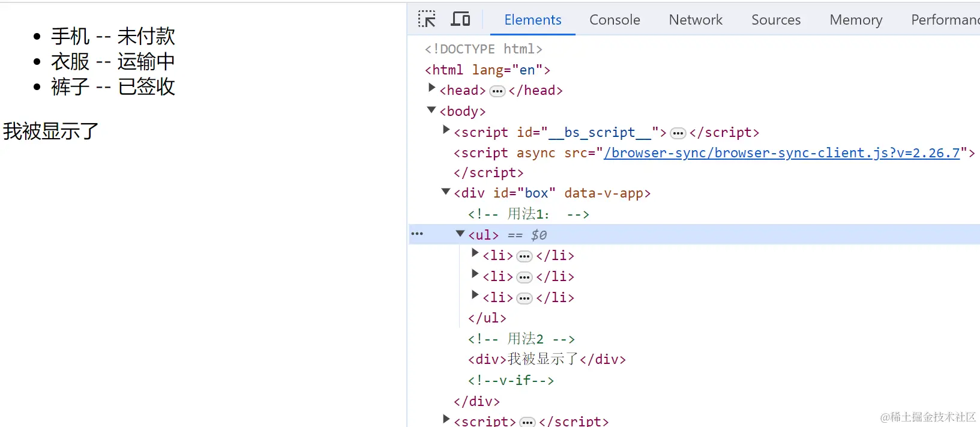Expand the head element arrow
This screenshot has width=980, height=427.
pyautogui.click(x=431, y=88)
